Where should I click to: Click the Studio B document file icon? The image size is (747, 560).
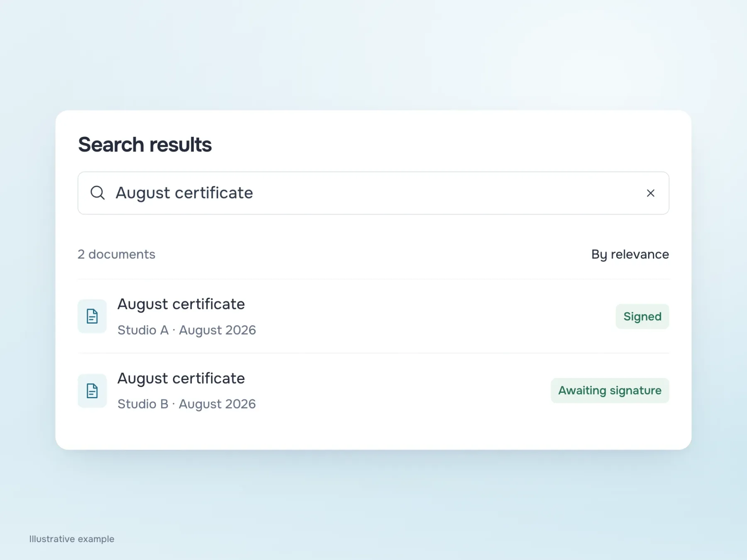[x=92, y=391]
